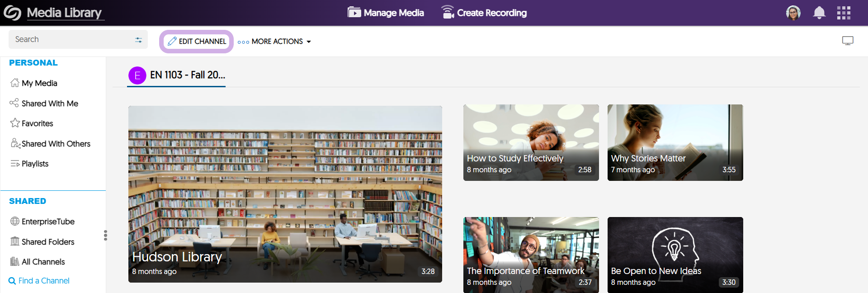Screen dimensions: 868x293
Task: Open the Hudson Library video thumbnail
Action: pos(285,194)
